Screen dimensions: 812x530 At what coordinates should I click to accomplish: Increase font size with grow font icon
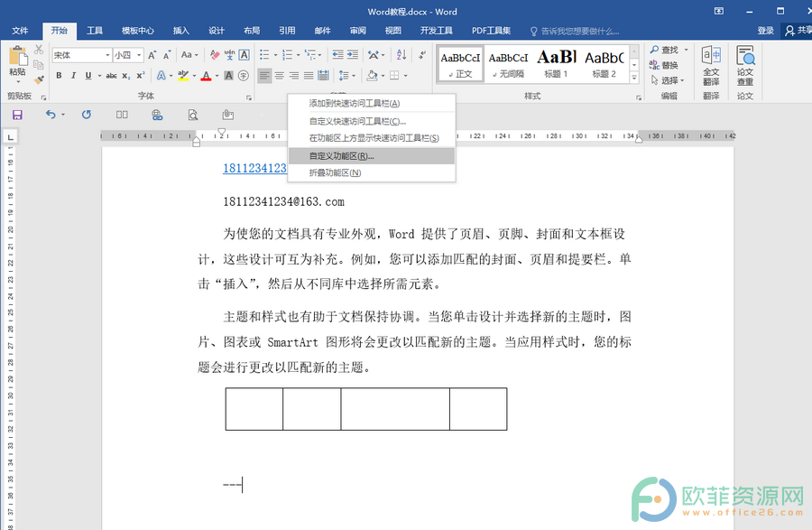coord(152,55)
